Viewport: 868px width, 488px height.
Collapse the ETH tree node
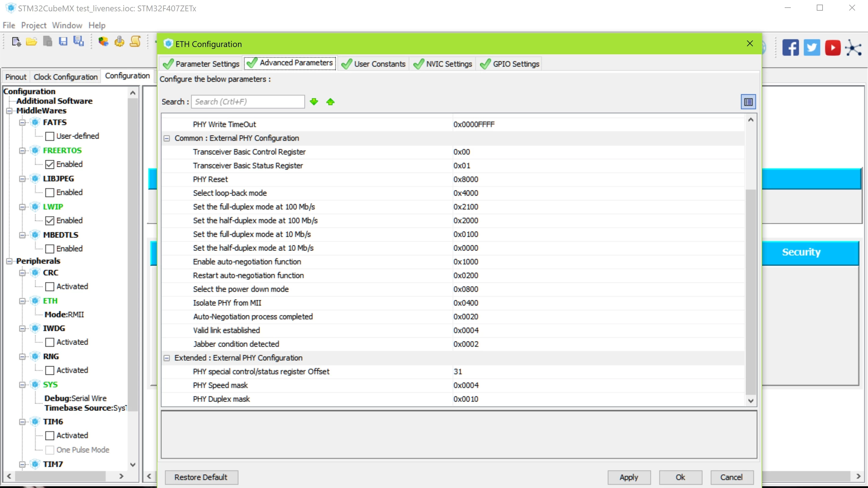(22, 301)
